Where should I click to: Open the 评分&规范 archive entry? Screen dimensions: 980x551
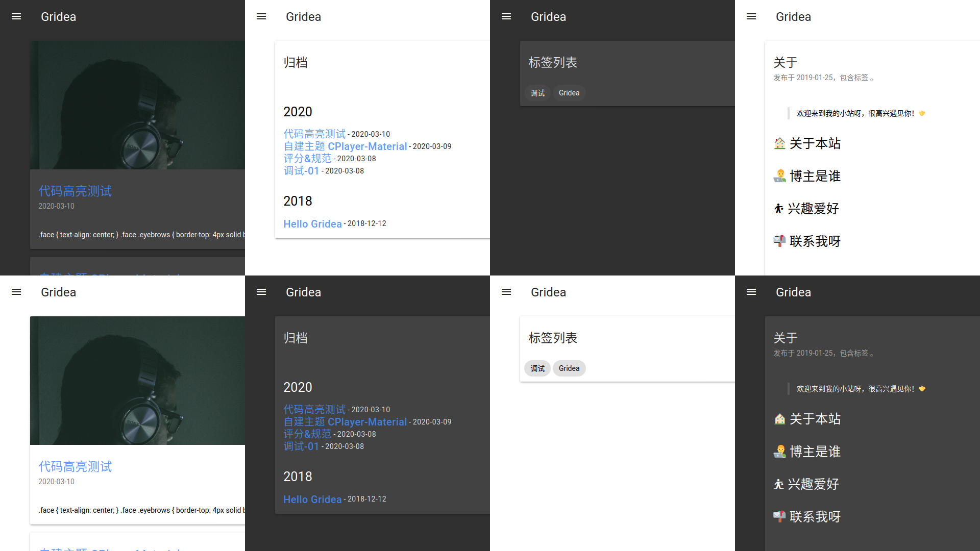click(307, 159)
